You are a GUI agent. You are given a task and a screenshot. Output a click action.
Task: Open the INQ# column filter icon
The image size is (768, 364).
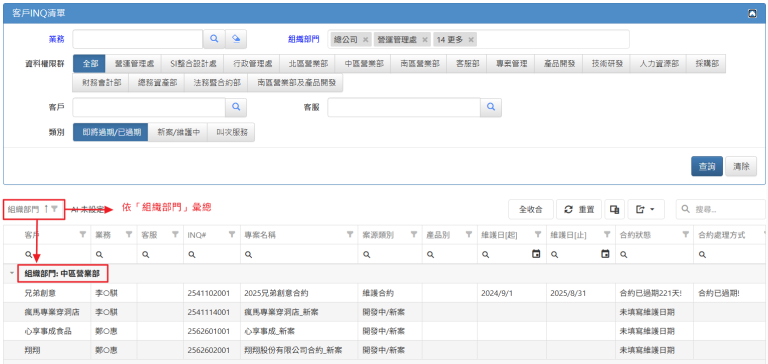(232, 235)
